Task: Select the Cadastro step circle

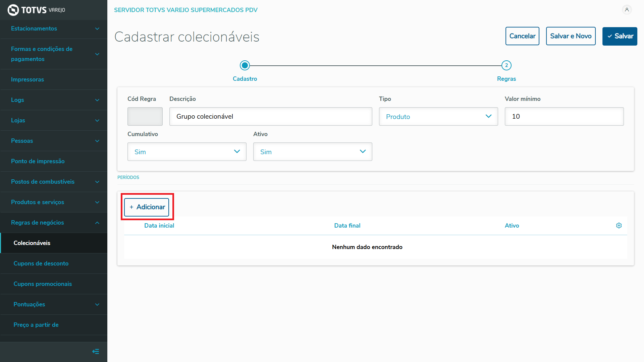Action: tap(245, 65)
